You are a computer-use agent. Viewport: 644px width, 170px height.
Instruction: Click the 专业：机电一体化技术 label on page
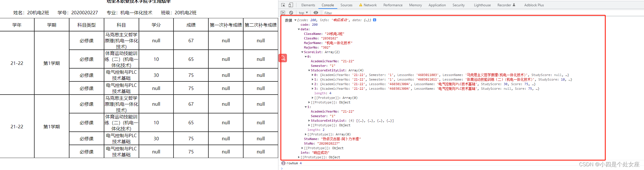point(129,13)
